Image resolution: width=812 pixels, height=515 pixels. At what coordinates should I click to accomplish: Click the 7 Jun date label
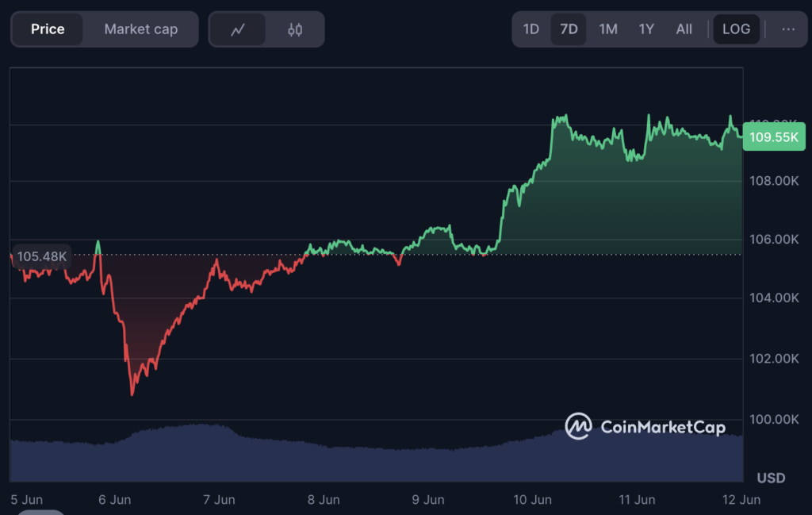point(219,499)
